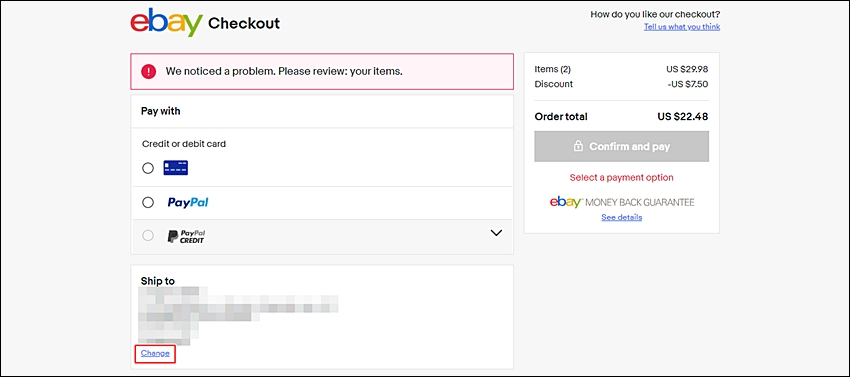Click the 'Select a payment option' warning

tap(621, 177)
